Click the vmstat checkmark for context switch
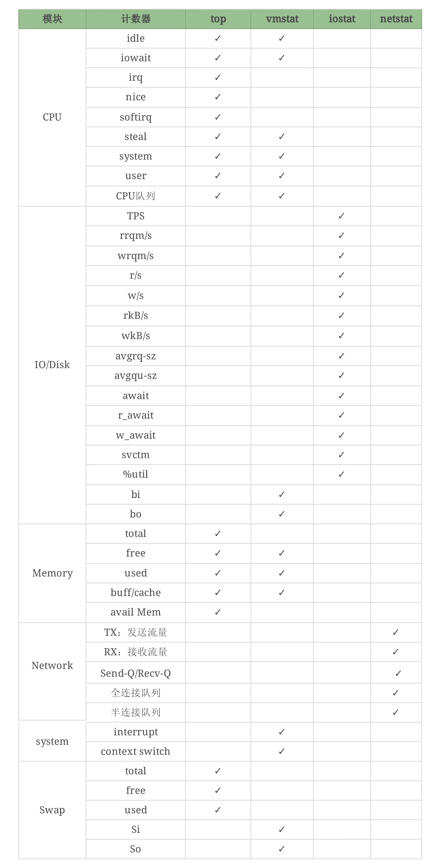Image resolution: width=440 pixels, height=868 pixels. click(x=282, y=751)
